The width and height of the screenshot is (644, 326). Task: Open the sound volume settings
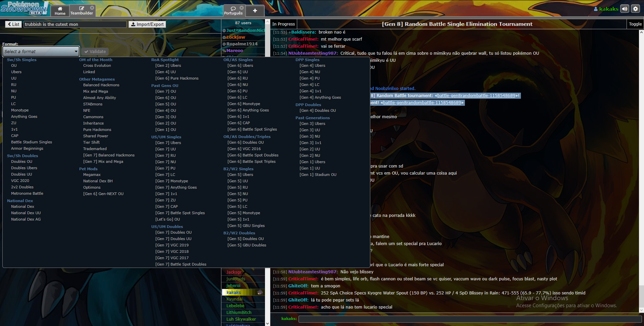point(625,9)
